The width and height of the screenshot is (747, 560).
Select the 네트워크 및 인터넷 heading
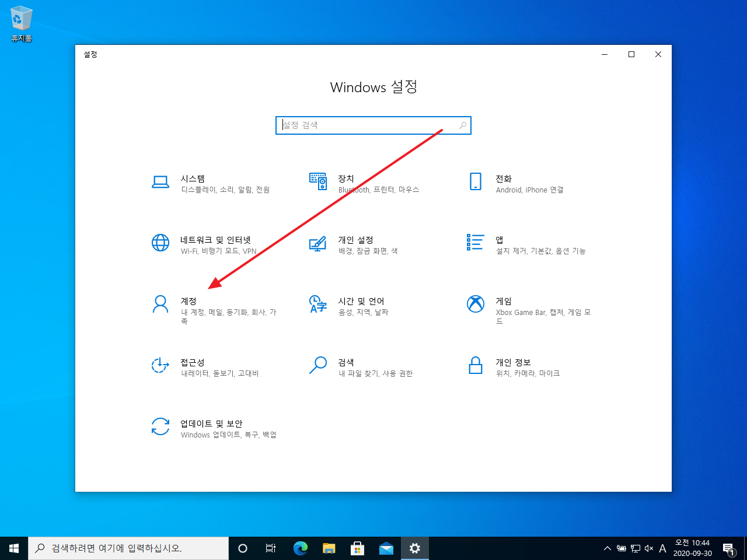[216, 240]
